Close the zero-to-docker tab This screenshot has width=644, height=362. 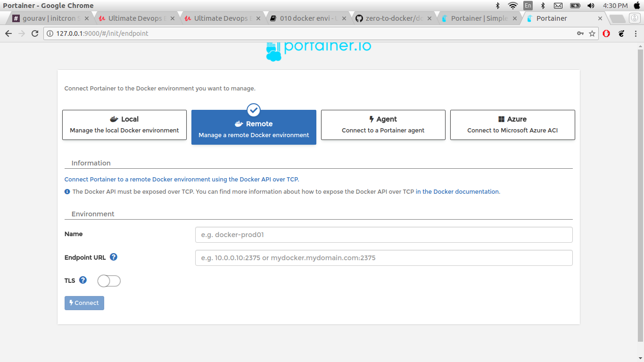[429, 18]
